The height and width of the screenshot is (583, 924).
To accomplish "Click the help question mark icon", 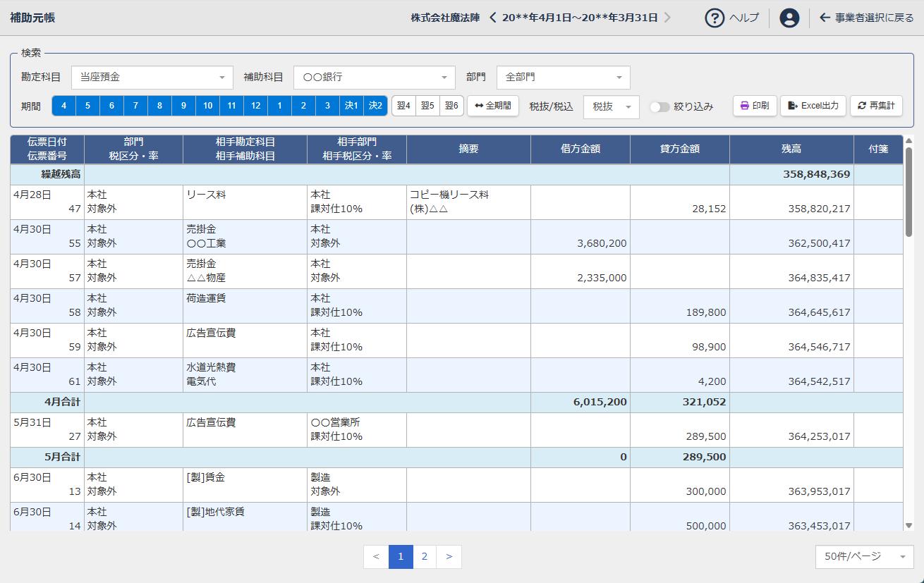I will click(715, 18).
